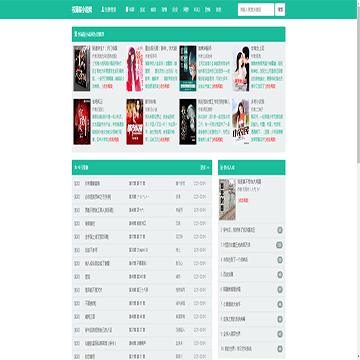Image resolution: width=360 pixels, height=360 pixels.
Task: Click the first round badge in sidebar ranking list
Action: (x=280, y=230)
